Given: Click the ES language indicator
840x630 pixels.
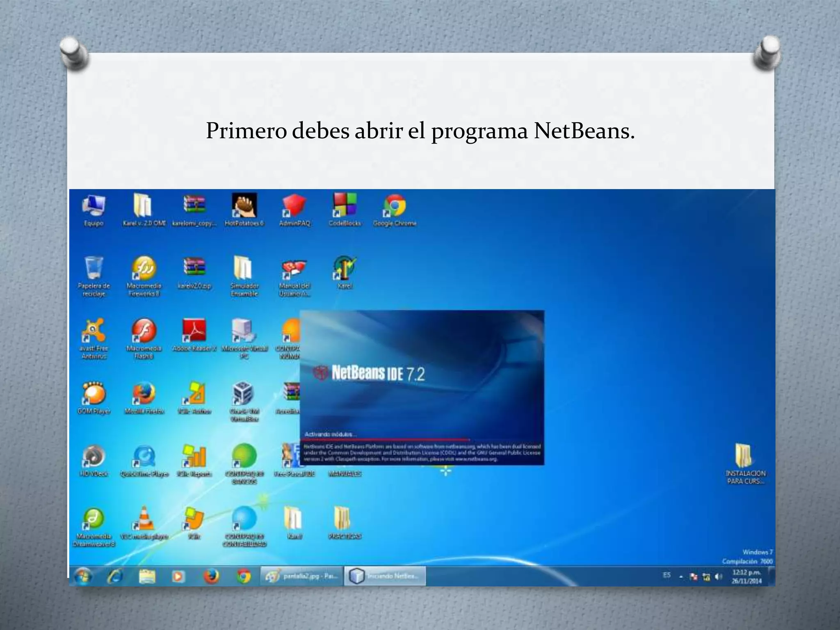Looking at the screenshot, I should [x=667, y=575].
